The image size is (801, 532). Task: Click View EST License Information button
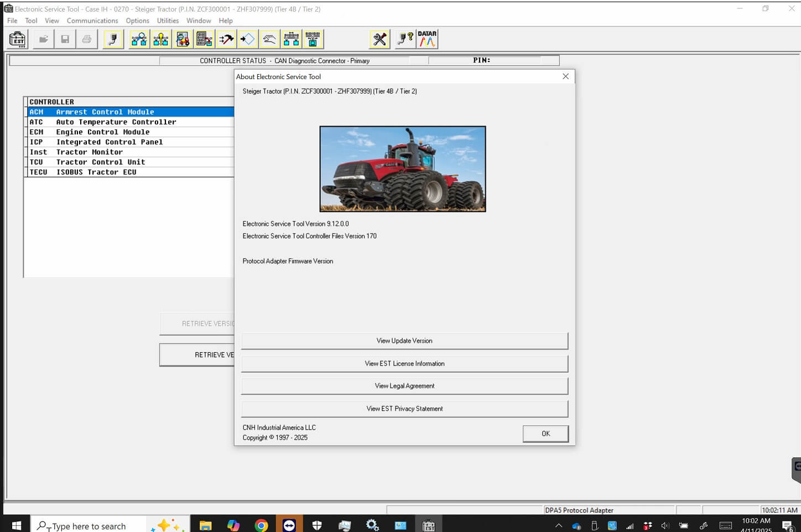404,363
